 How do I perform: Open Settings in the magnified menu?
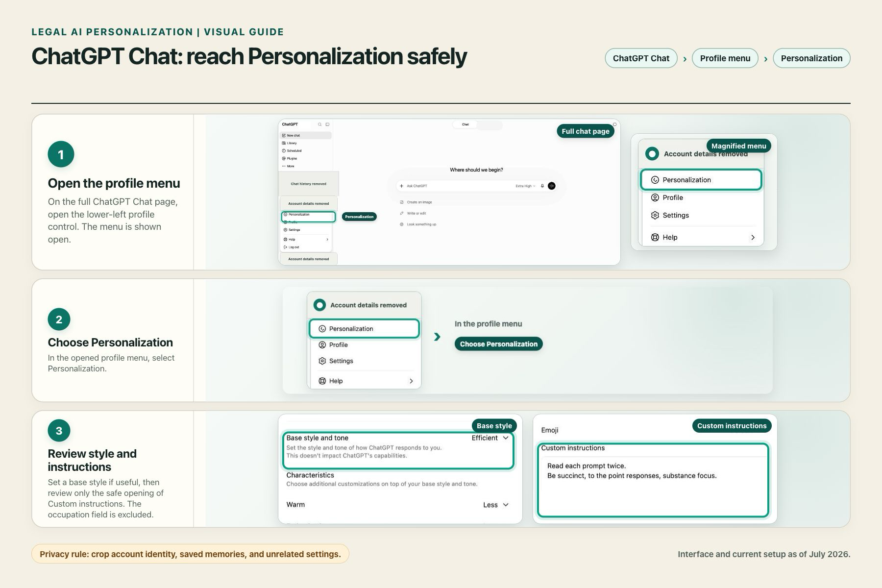click(669, 215)
